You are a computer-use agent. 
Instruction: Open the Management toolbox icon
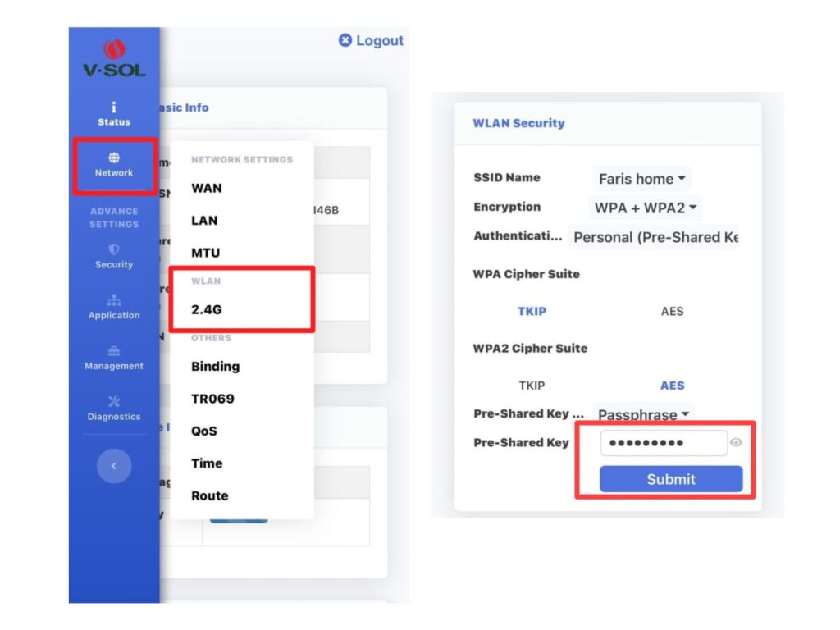coord(114,351)
